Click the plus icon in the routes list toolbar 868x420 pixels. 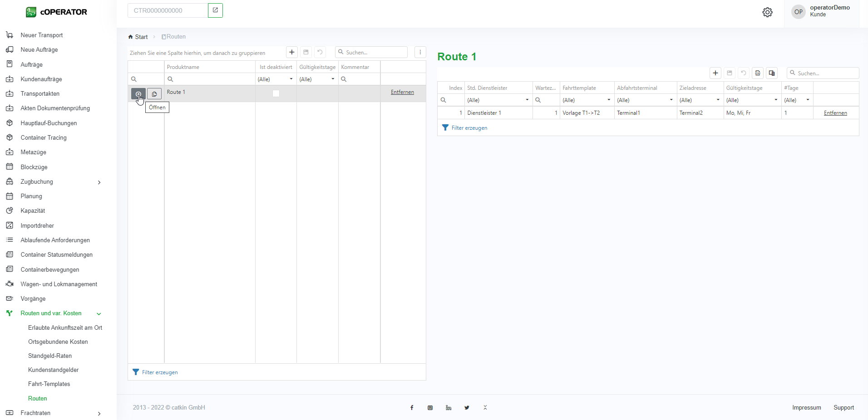[x=291, y=52]
